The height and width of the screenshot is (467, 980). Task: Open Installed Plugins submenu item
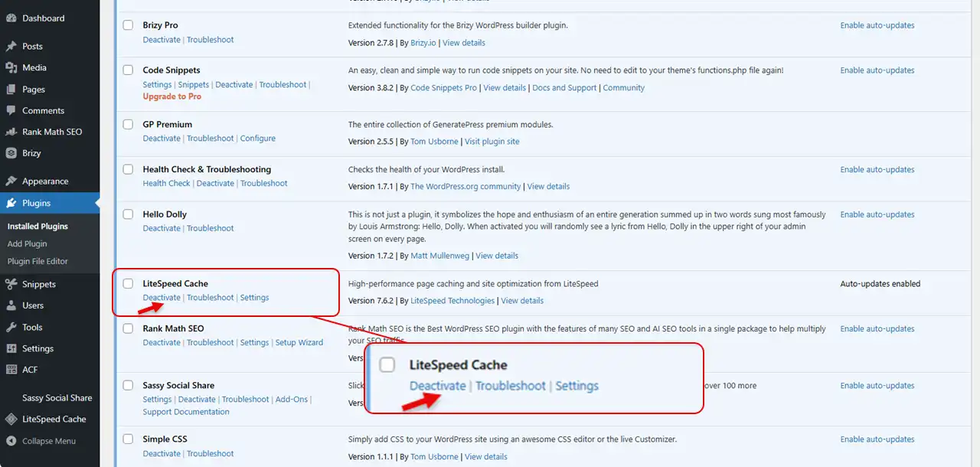[x=38, y=227]
